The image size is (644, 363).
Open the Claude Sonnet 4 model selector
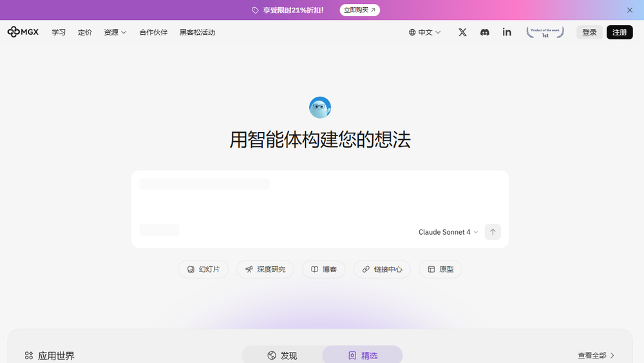(448, 232)
